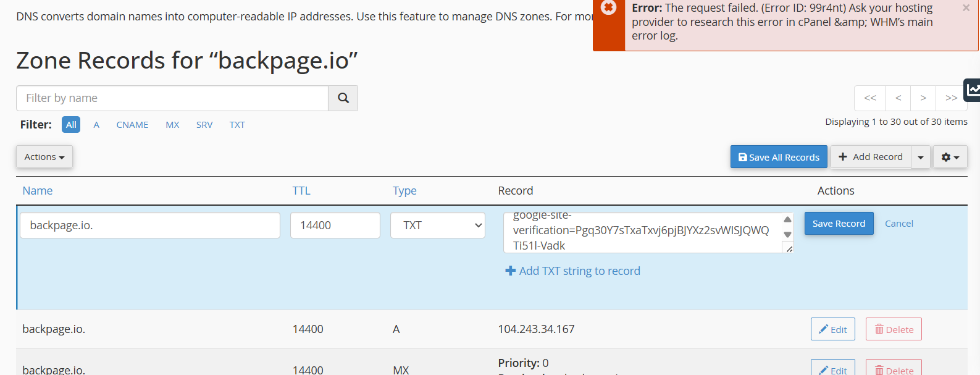Filter records by A type
This screenshot has height=375, width=980.
(96, 125)
